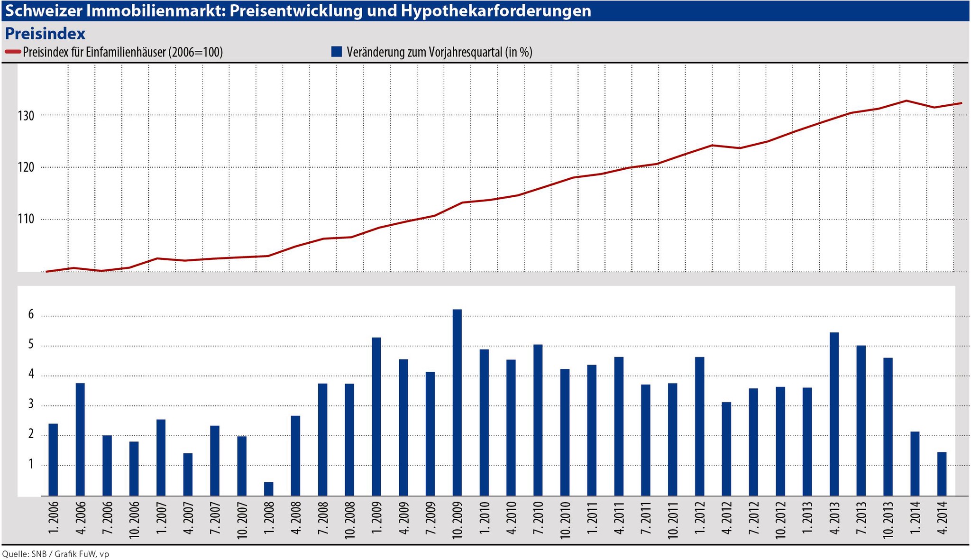This screenshot has width=971, height=560.
Task: Select the bar for 1. 2009
Action: (376, 416)
